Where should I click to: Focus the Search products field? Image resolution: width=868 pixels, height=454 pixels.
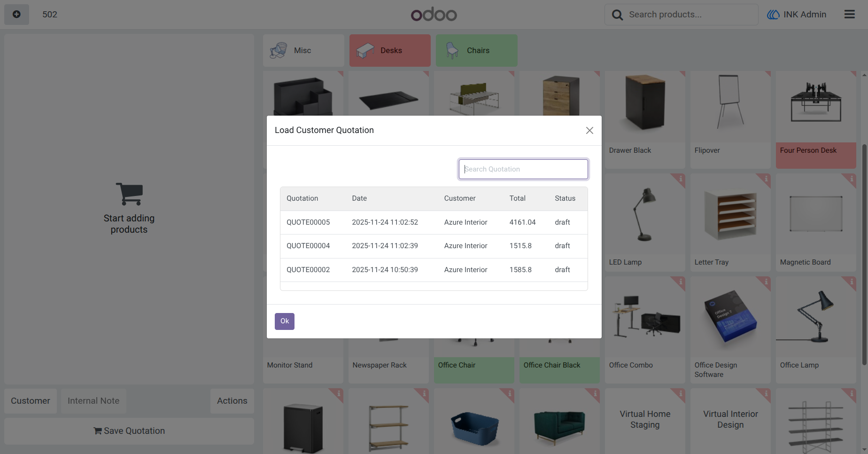coord(682,15)
